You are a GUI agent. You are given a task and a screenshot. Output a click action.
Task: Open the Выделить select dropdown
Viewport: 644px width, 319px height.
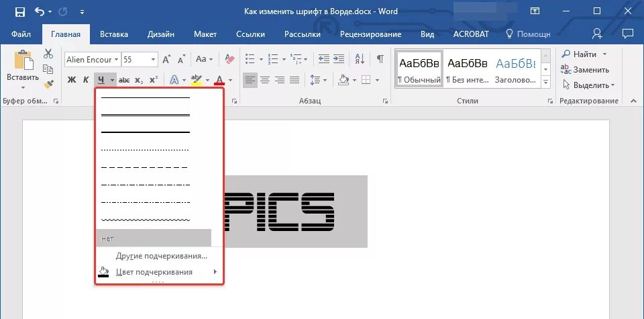pos(588,85)
